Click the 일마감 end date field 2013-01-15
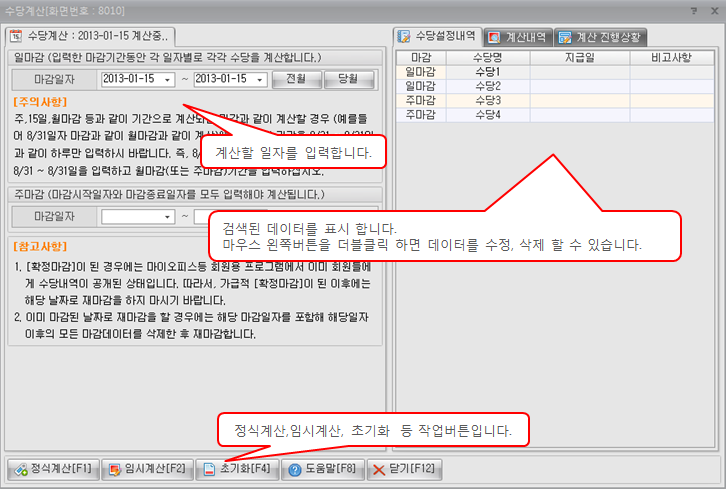Viewport: 726px width, 489px height. point(231,79)
